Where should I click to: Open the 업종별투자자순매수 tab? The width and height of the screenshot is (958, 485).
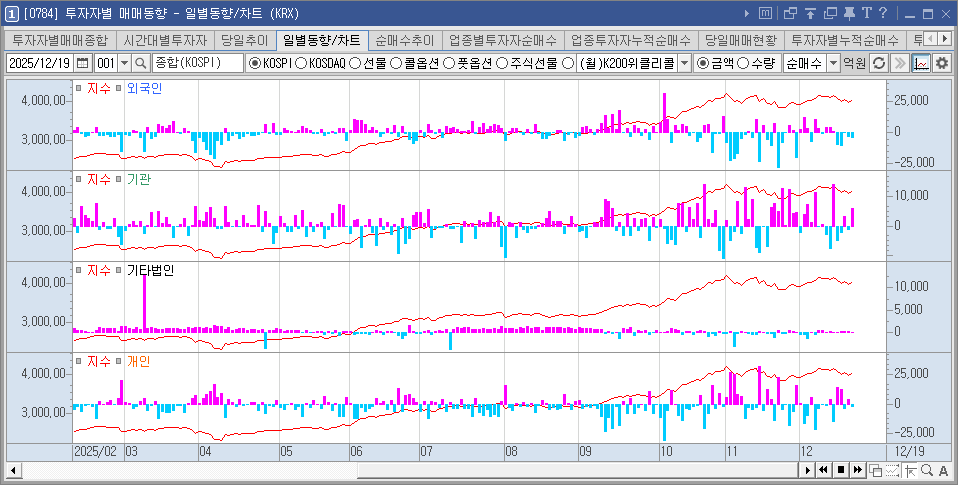click(x=503, y=40)
